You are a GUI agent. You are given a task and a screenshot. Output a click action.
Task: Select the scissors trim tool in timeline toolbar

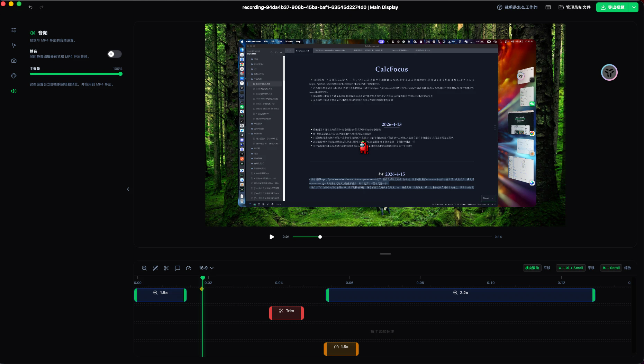click(166, 268)
